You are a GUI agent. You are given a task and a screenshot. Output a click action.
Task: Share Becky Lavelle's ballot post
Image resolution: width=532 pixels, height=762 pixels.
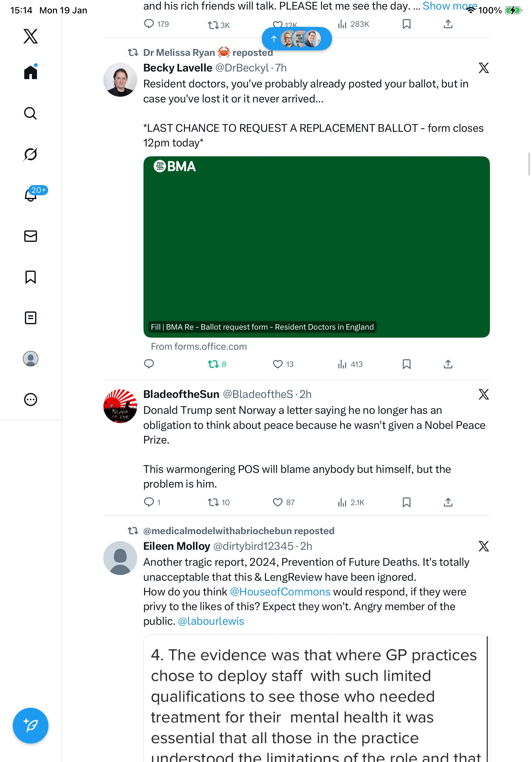[448, 364]
